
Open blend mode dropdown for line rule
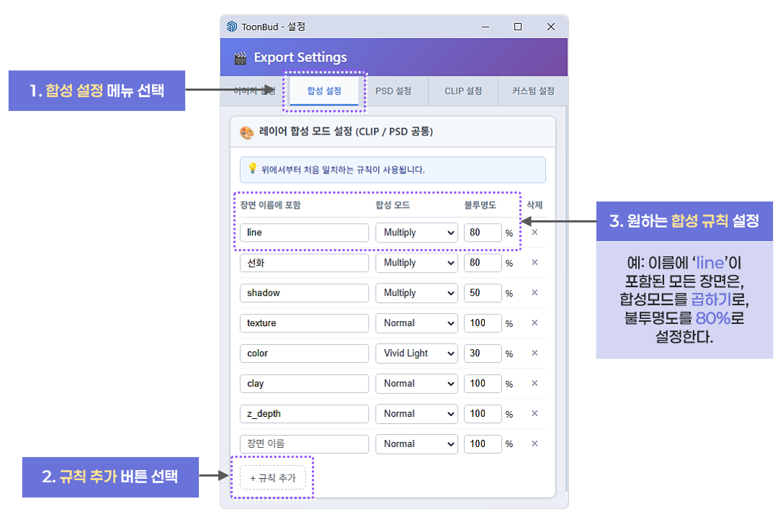point(417,233)
